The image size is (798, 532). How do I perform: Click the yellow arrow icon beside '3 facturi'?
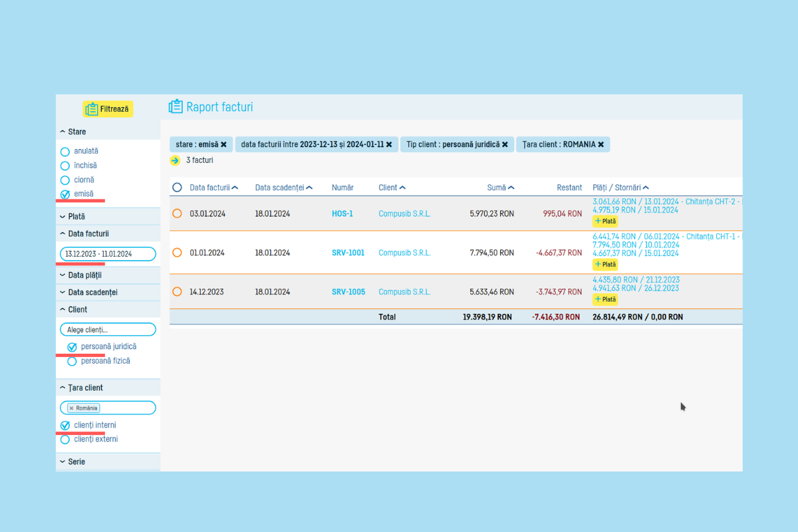175,160
